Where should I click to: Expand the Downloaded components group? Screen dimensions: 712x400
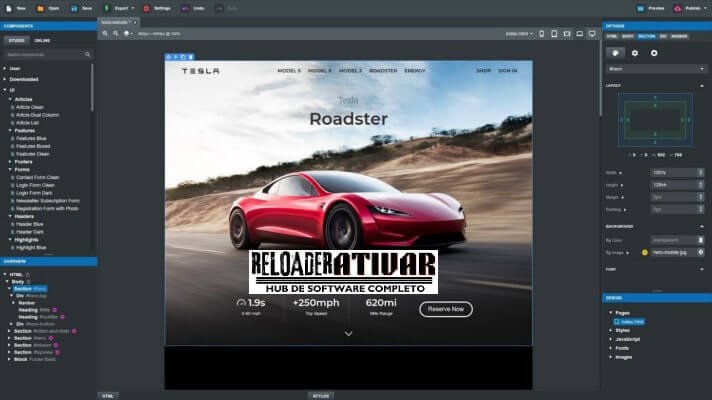(5, 79)
